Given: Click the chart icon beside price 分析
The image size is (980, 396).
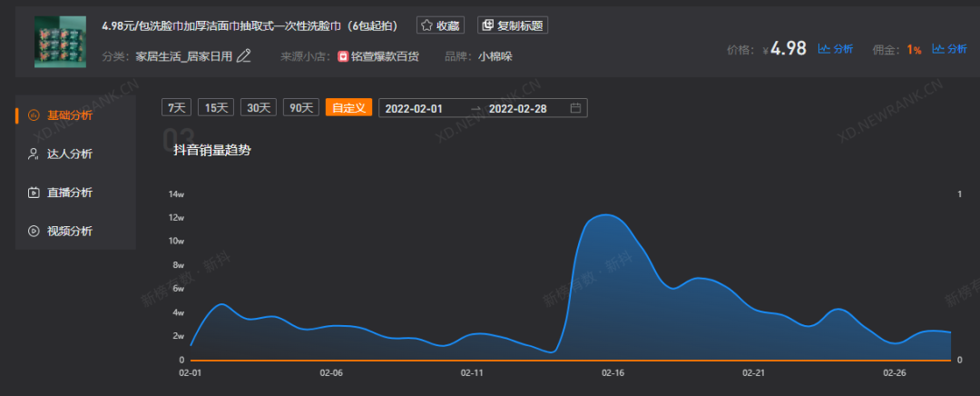Looking at the screenshot, I should point(824,49).
